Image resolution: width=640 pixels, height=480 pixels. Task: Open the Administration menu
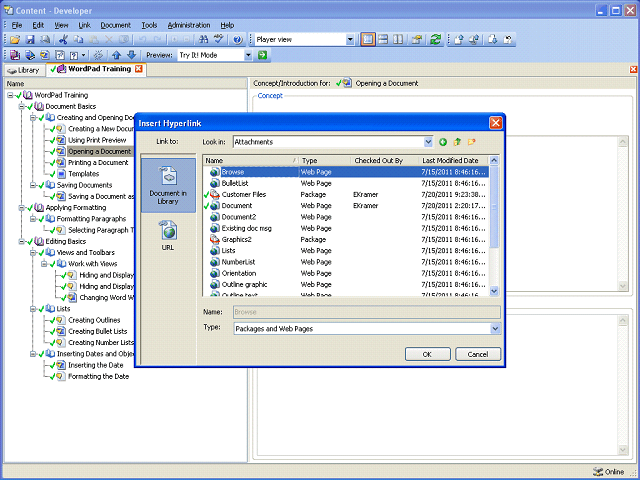point(189,25)
